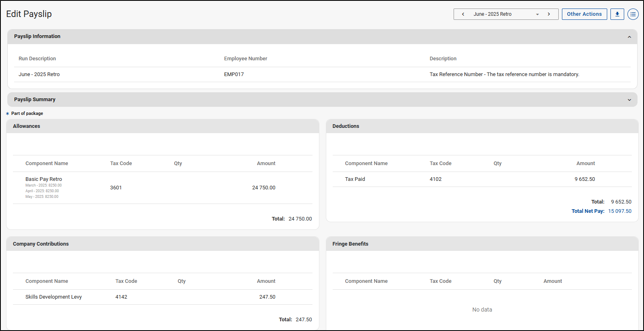Image resolution: width=644 pixels, height=331 pixels.
Task: Click the EMP017 employee number value
Action: pos(234,74)
